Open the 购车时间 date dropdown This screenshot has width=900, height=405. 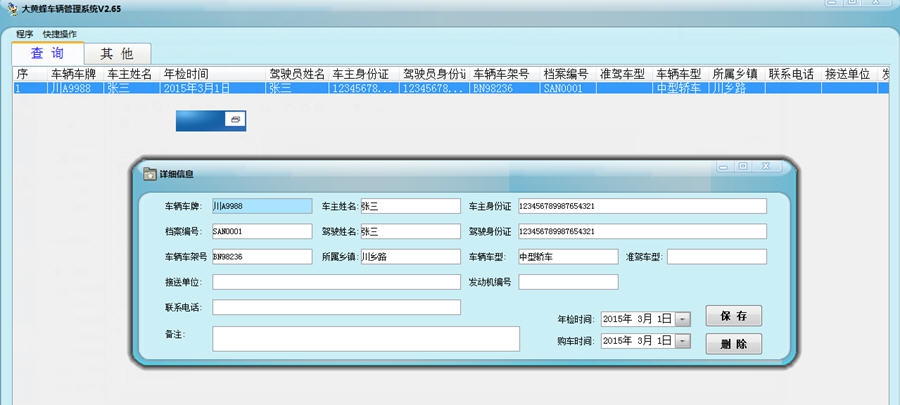[682, 341]
